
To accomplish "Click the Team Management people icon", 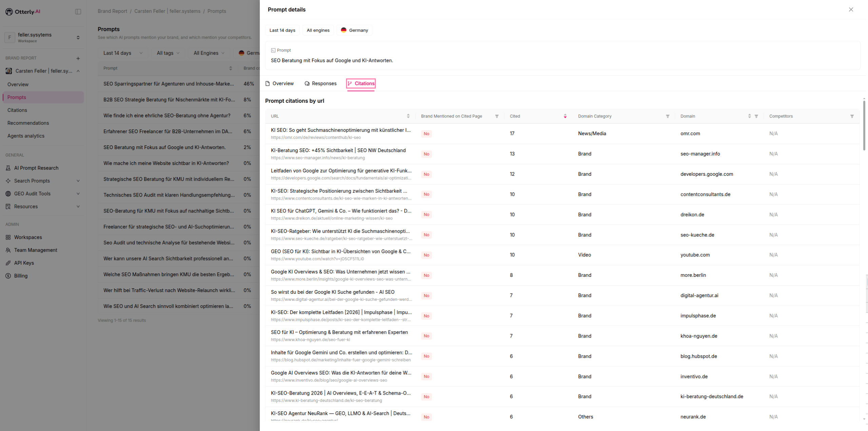I will coord(8,250).
